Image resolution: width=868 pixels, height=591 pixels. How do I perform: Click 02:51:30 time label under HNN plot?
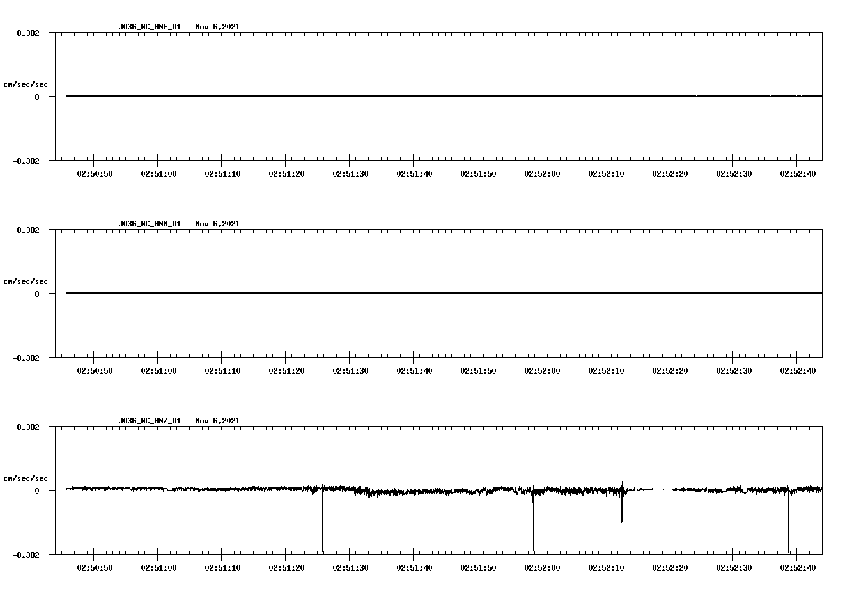point(350,371)
